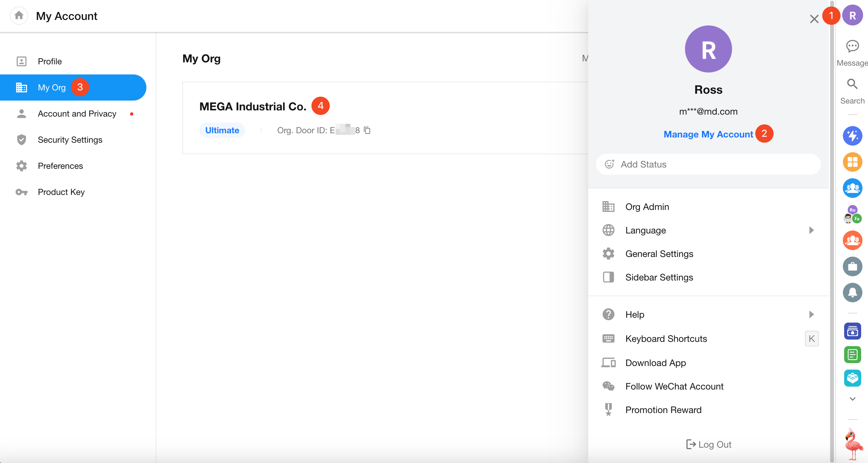Viewport: 868px width, 463px height.
Task: Open the orange app grid icon
Action: click(852, 162)
